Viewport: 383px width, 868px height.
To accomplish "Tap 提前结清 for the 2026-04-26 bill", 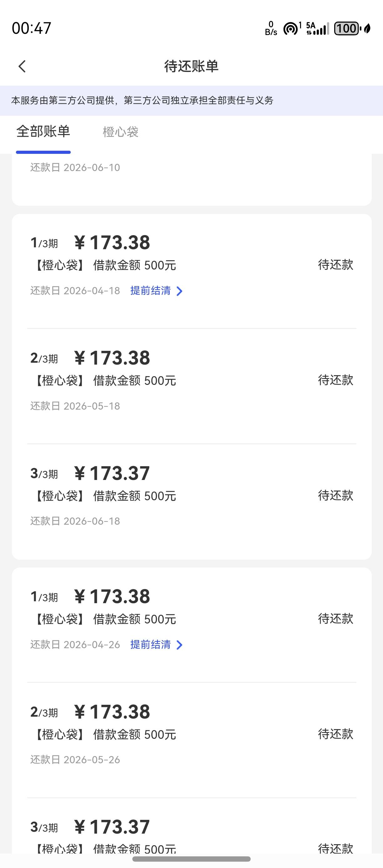I will [x=151, y=644].
